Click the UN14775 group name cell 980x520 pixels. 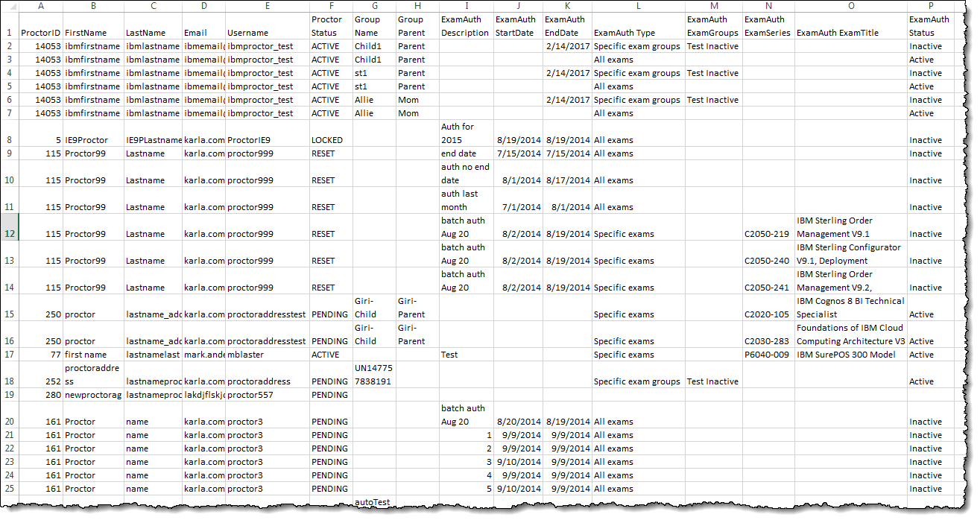tap(373, 375)
